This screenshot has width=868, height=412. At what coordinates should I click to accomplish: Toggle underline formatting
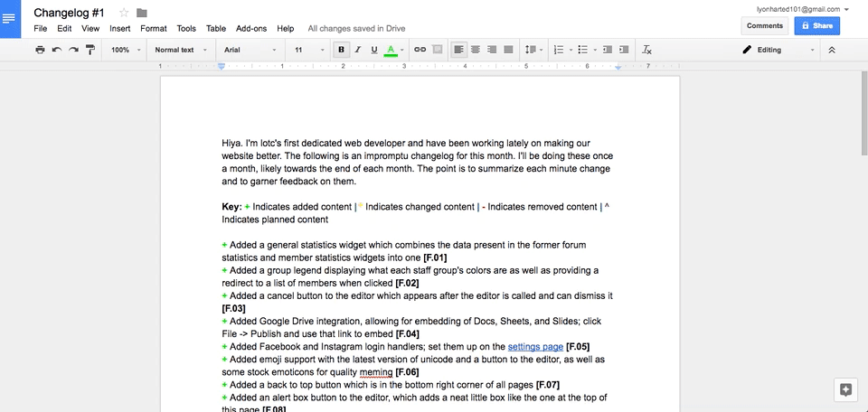click(374, 50)
